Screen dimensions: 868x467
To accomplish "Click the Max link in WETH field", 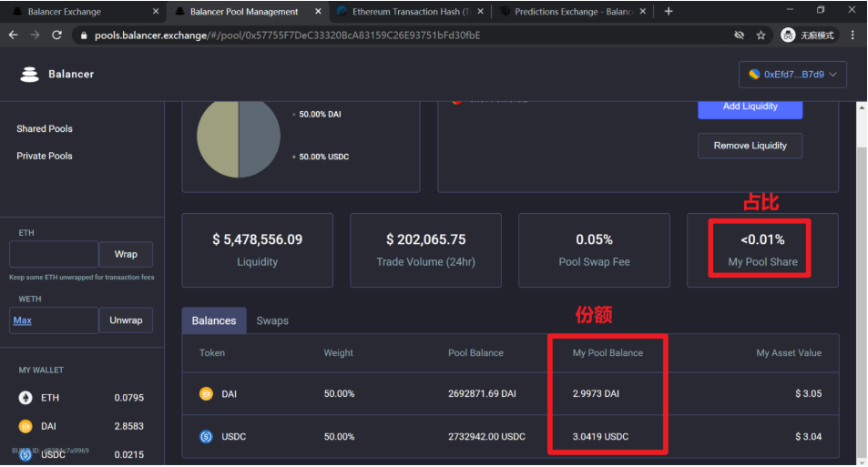I will [23, 320].
